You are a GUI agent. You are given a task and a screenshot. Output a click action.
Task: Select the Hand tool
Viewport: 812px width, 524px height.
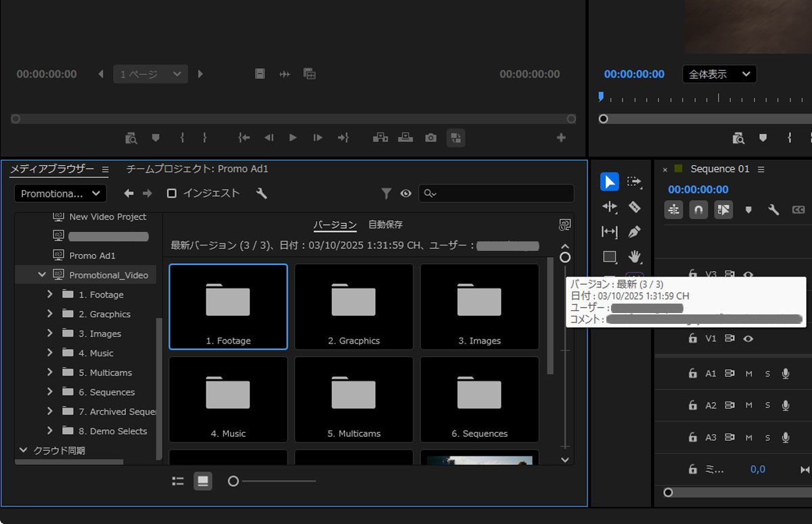pyautogui.click(x=634, y=257)
